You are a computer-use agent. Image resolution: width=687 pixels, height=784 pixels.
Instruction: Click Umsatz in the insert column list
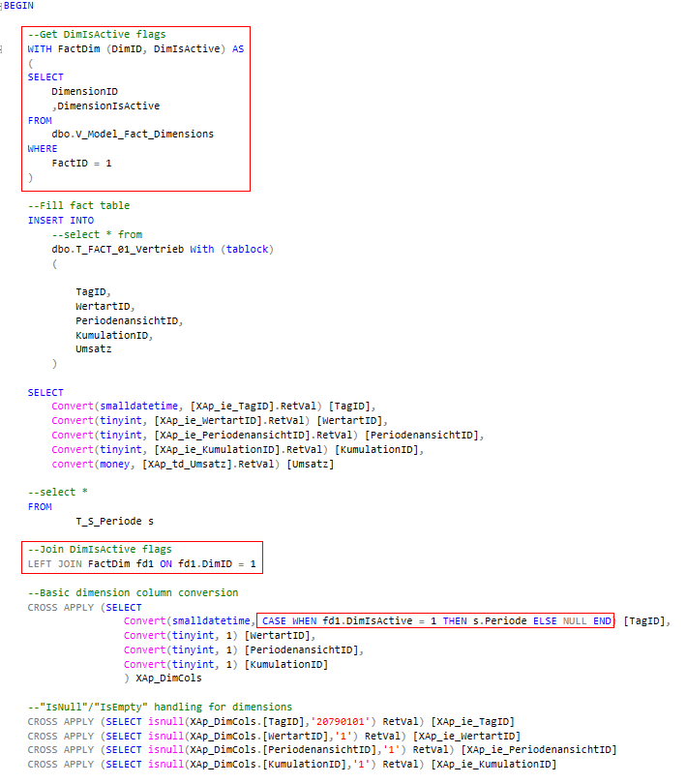tap(93, 348)
